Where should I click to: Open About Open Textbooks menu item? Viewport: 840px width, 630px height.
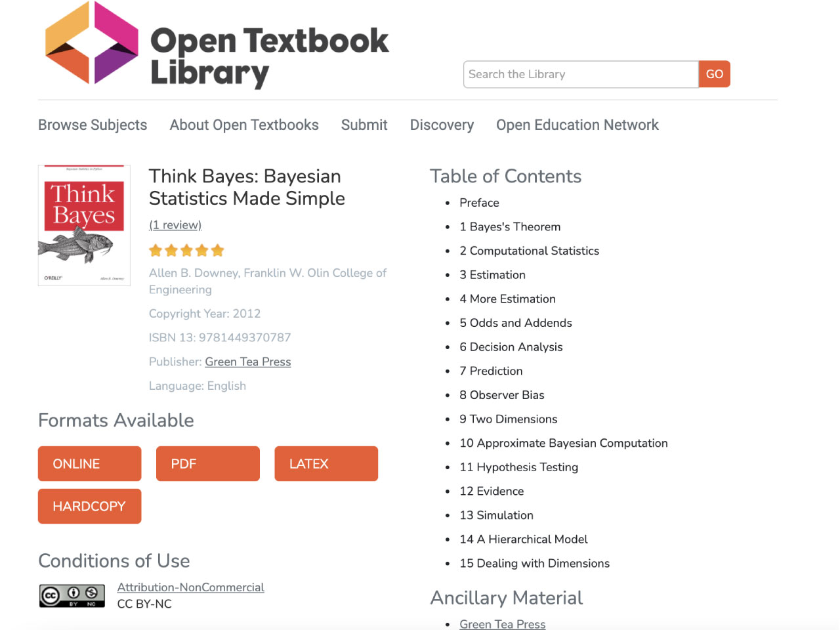click(244, 125)
